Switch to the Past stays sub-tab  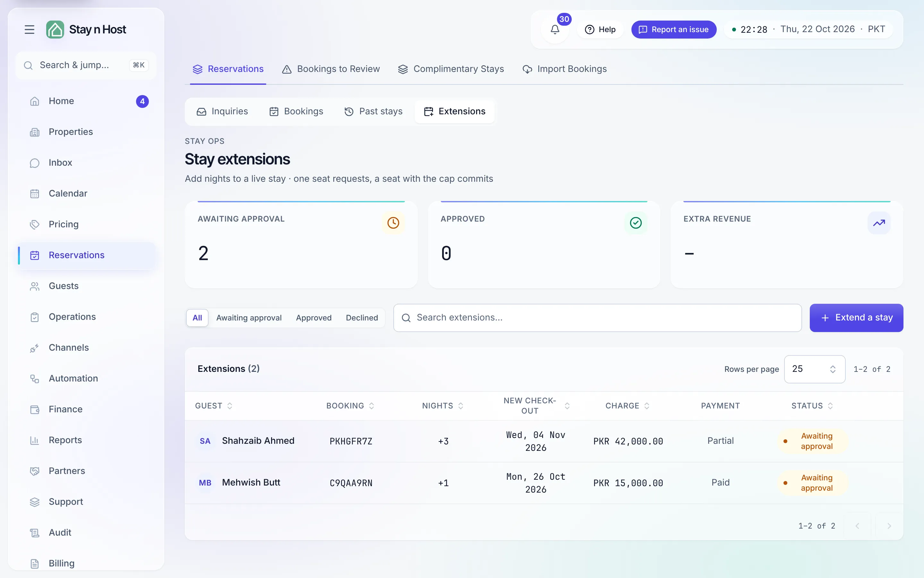(373, 112)
